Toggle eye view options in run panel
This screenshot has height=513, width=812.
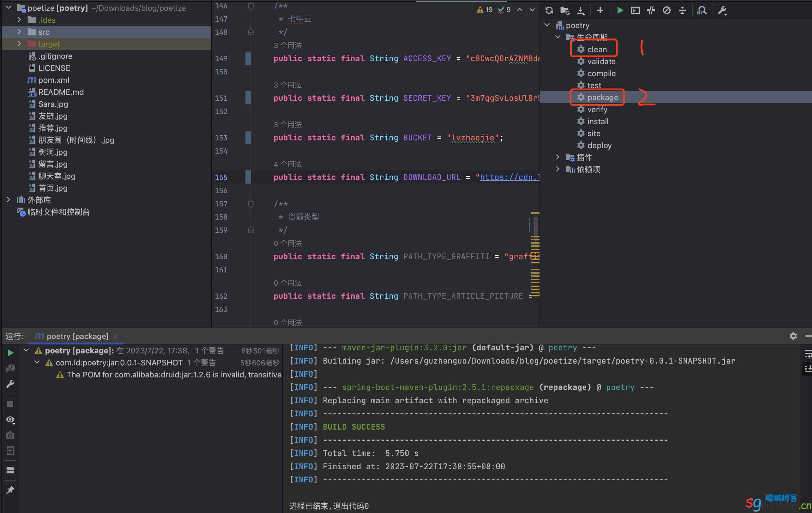[10, 420]
